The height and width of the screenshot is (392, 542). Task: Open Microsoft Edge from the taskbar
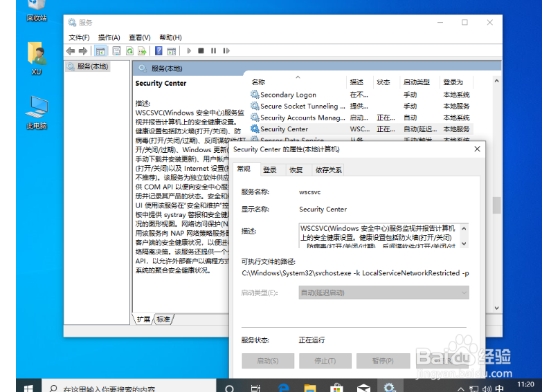click(283, 388)
